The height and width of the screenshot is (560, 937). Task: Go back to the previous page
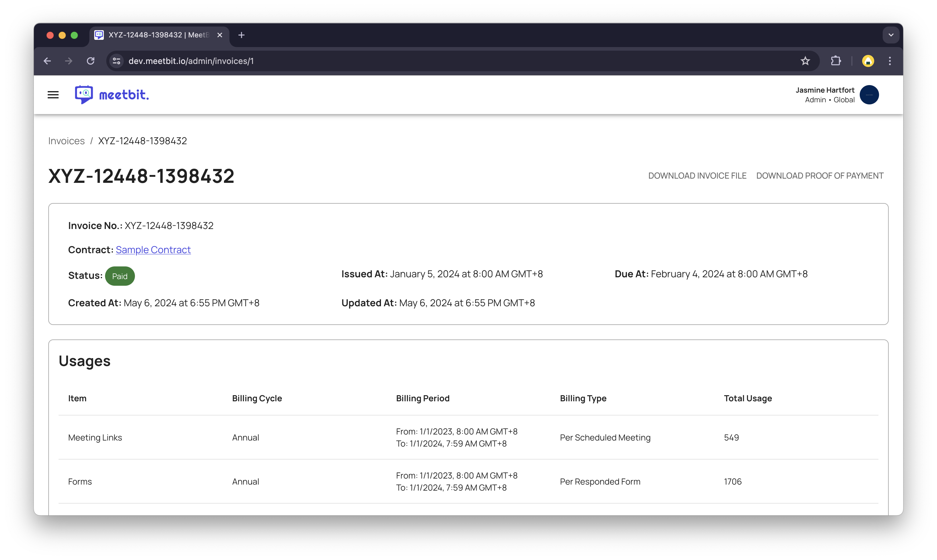click(47, 61)
